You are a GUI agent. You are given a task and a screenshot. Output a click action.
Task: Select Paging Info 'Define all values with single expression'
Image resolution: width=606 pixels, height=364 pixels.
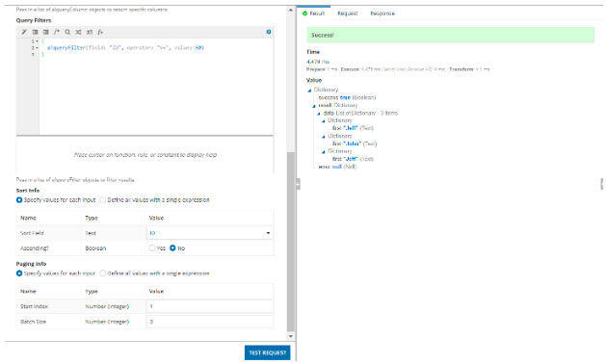(103, 273)
